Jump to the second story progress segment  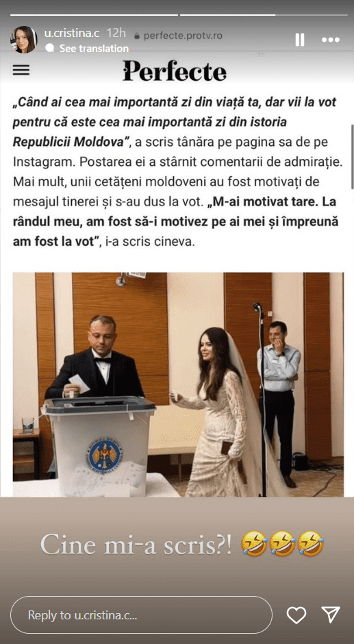point(262,15)
